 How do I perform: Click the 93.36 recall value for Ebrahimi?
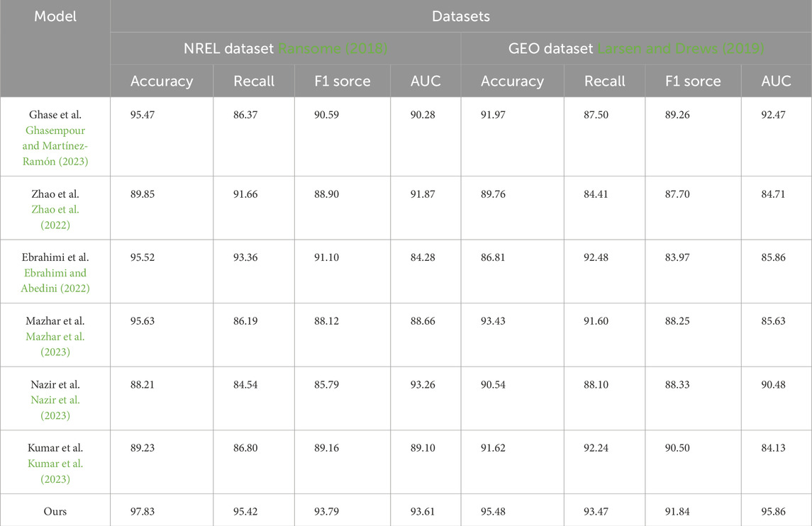[245, 257]
